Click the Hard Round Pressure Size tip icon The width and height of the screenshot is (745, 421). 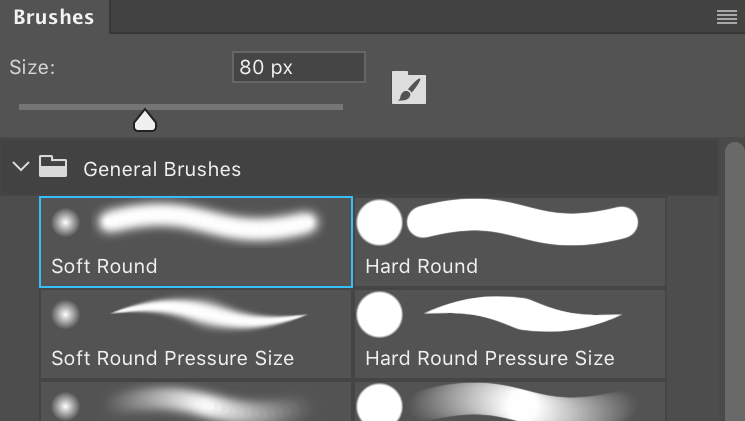pos(379,315)
